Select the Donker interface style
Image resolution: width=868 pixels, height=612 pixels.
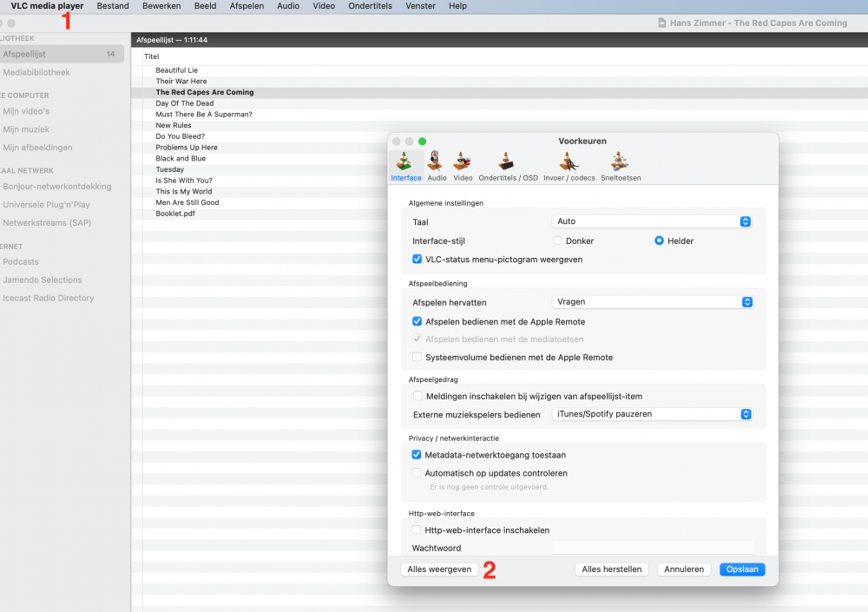point(557,240)
